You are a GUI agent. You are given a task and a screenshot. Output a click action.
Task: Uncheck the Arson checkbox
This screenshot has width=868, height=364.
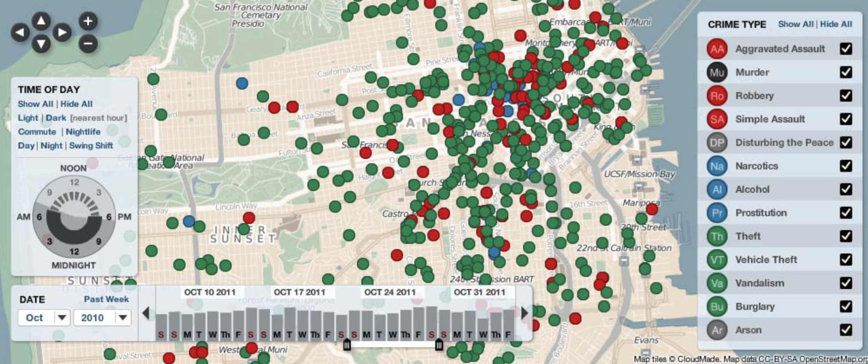point(846,330)
